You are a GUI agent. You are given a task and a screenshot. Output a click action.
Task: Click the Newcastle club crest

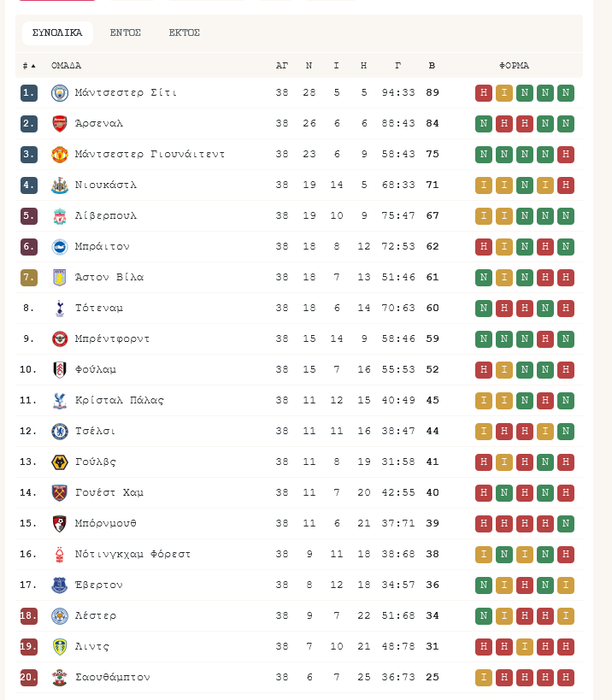click(x=59, y=185)
